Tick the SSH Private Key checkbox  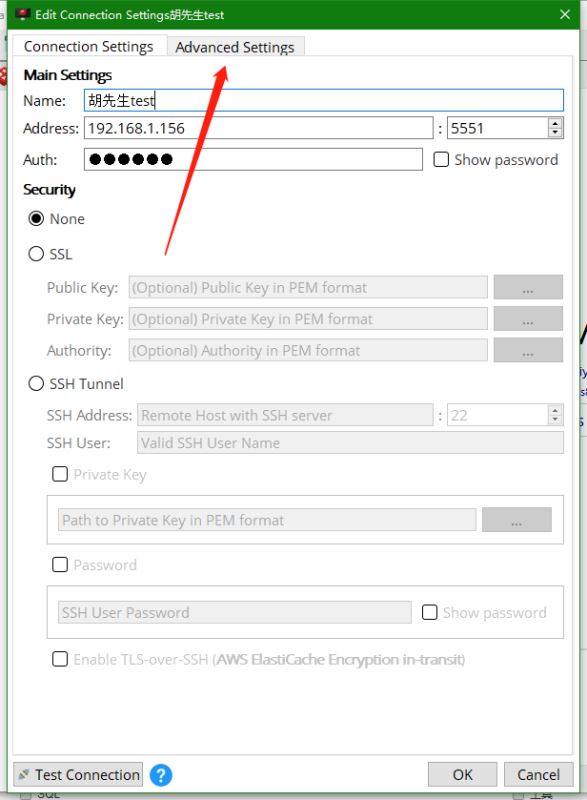point(60,474)
